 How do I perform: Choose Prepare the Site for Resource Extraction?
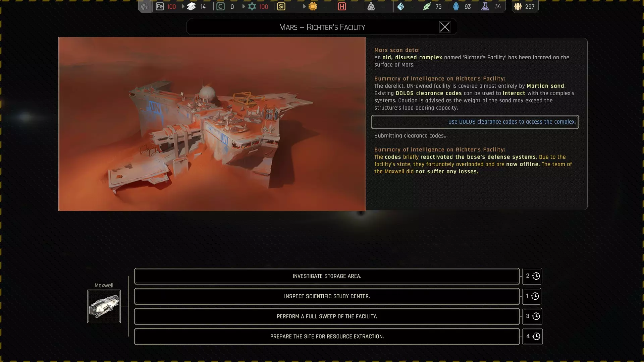click(327, 337)
